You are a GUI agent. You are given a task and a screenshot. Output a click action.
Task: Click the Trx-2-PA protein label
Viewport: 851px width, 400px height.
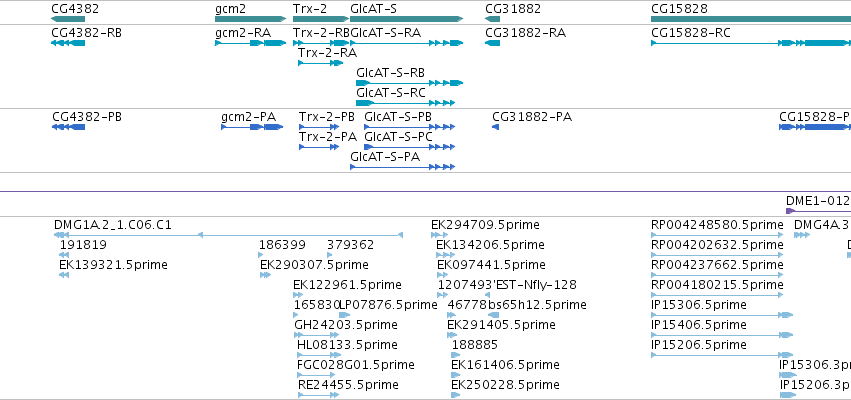328,137
